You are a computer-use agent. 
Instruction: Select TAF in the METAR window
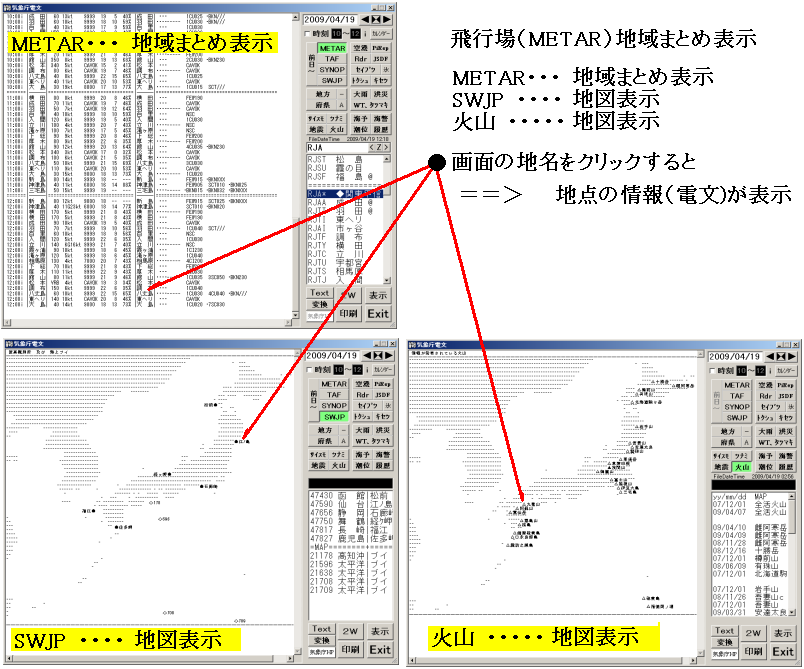(x=332, y=59)
